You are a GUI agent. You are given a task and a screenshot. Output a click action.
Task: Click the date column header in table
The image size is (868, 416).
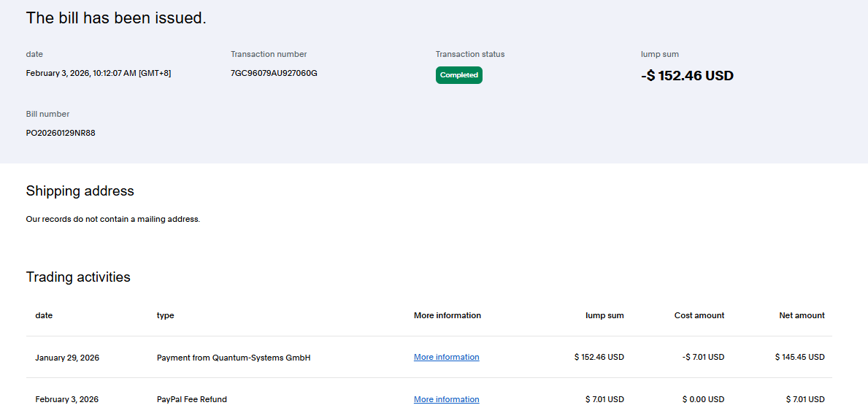tap(44, 315)
